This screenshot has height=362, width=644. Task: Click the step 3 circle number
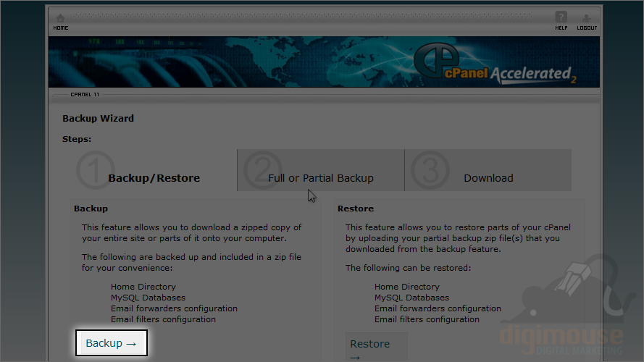tap(430, 170)
